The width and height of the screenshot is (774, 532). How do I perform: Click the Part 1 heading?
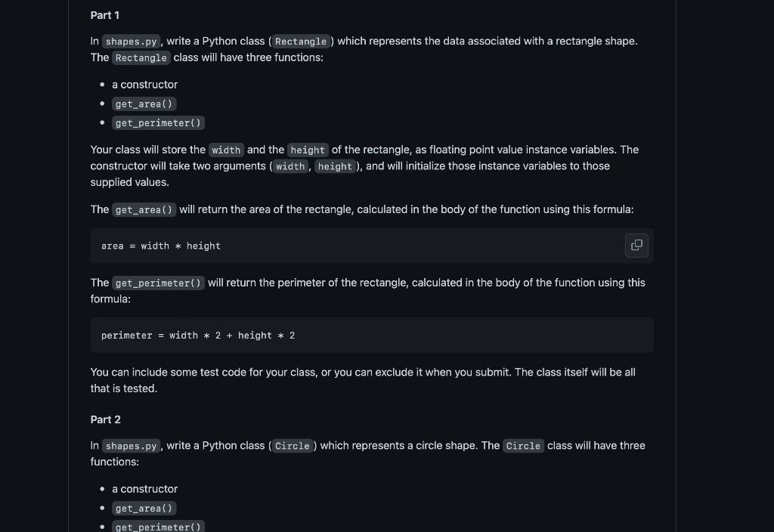click(104, 15)
